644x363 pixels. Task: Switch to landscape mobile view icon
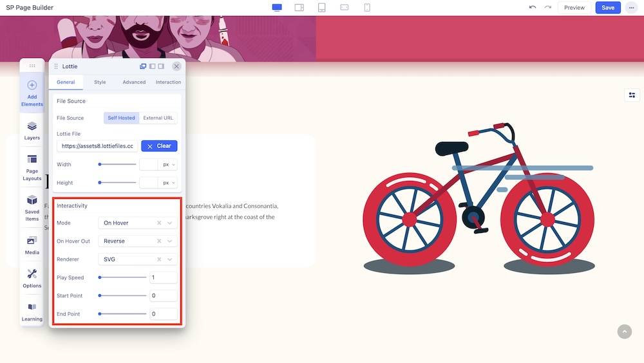coord(344,7)
